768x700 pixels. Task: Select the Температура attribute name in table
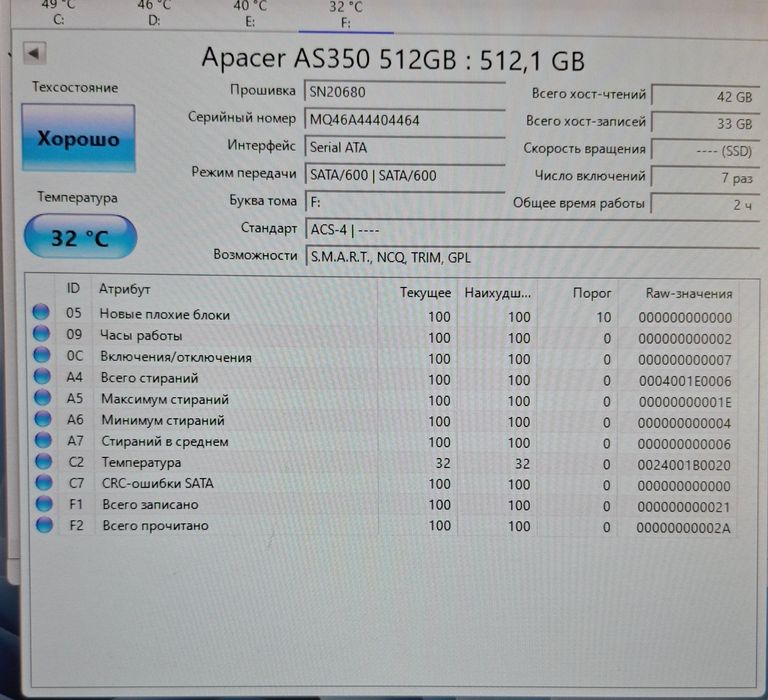142,462
